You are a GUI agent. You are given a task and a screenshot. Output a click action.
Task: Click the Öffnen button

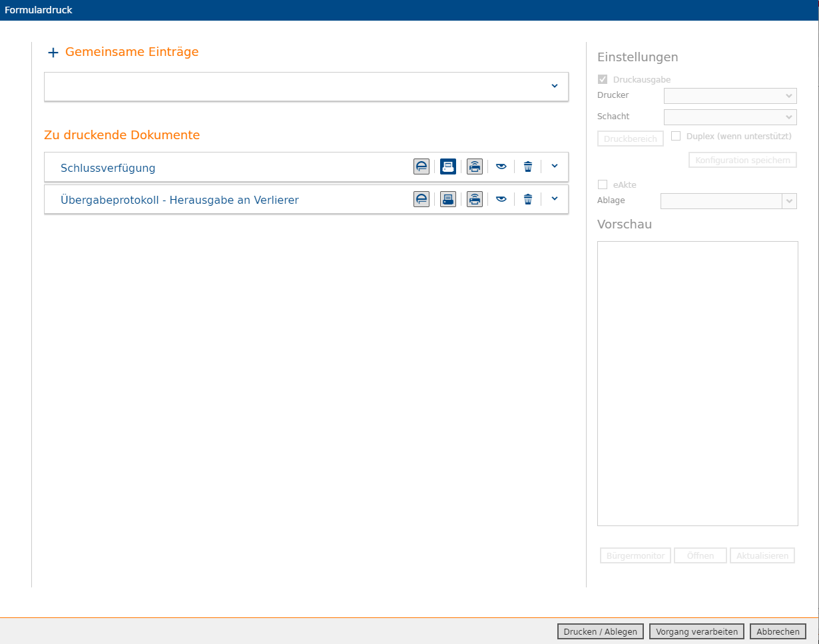point(700,555)
